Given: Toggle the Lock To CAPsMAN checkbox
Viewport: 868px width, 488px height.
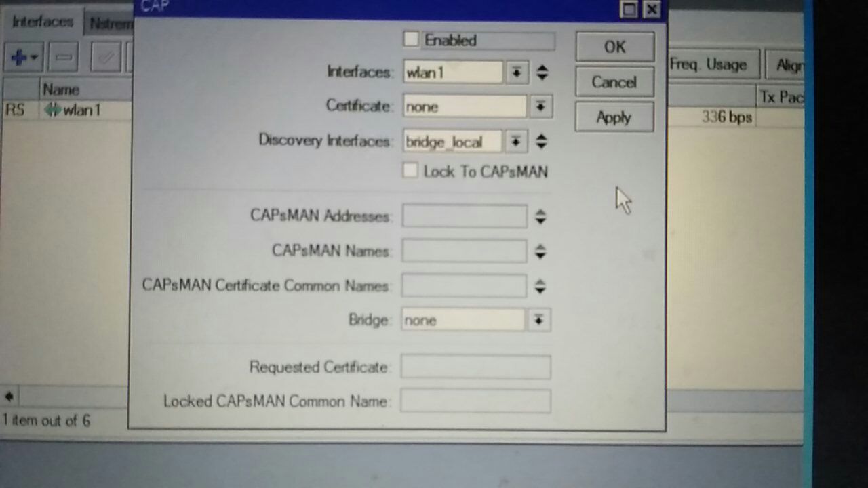Looking at the screenshot, I should point(410,171).
